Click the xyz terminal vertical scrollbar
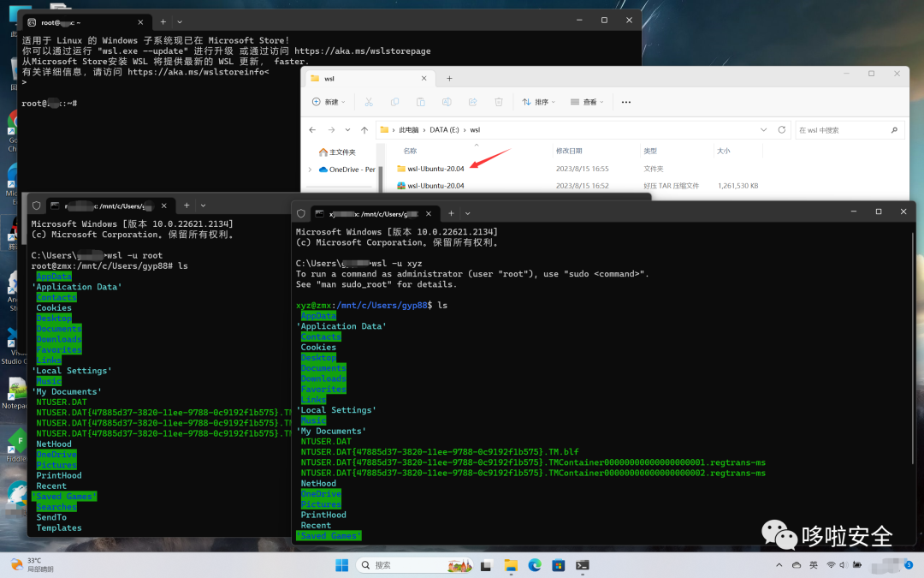 912,348
